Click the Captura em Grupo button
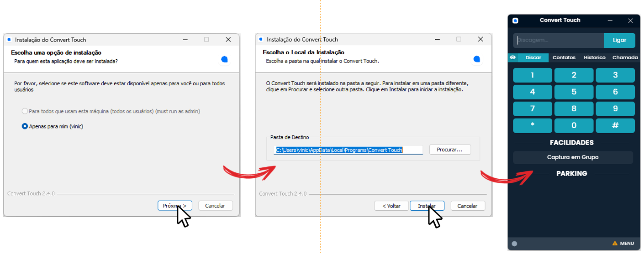The width and height of the screenshot is (644, 254). pyautogui.click(x=573, y=157)
